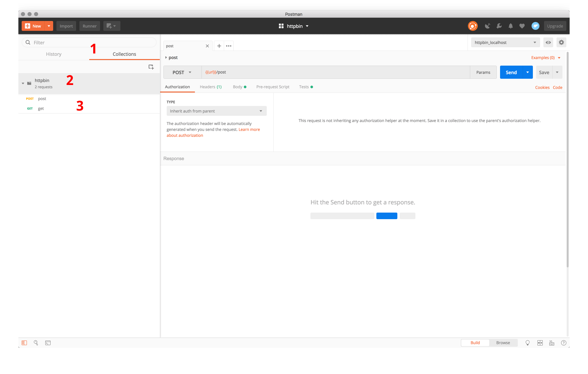Image resolution: width=588 pixels, height=374 pixels.
Task: Click the New button plus icon
Action: click(28, 26)
